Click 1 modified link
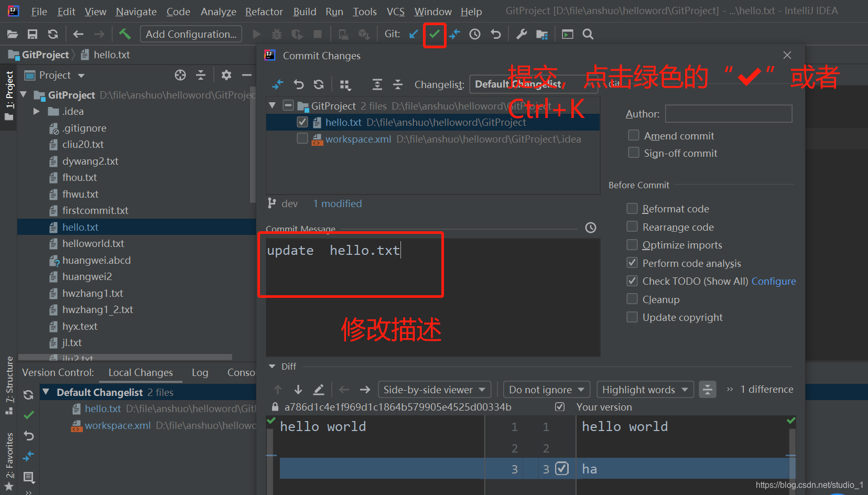The image size is (868, 495). tap(338, 203)
